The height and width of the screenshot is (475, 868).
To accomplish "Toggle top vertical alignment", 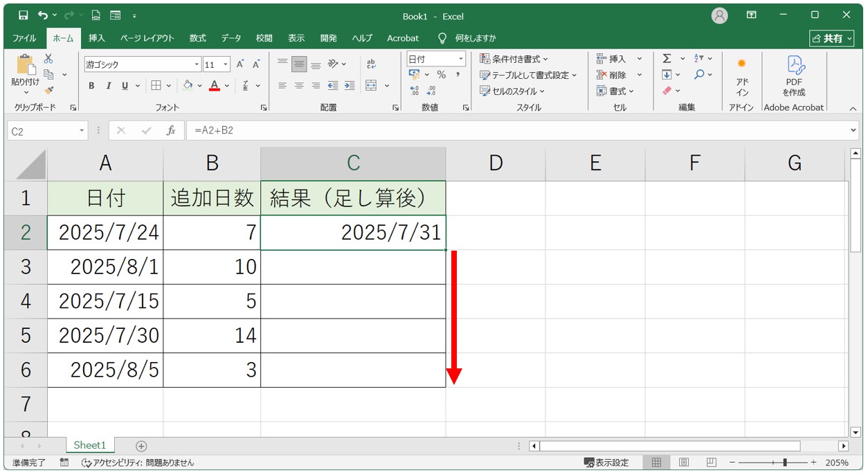I will point(282,64).
